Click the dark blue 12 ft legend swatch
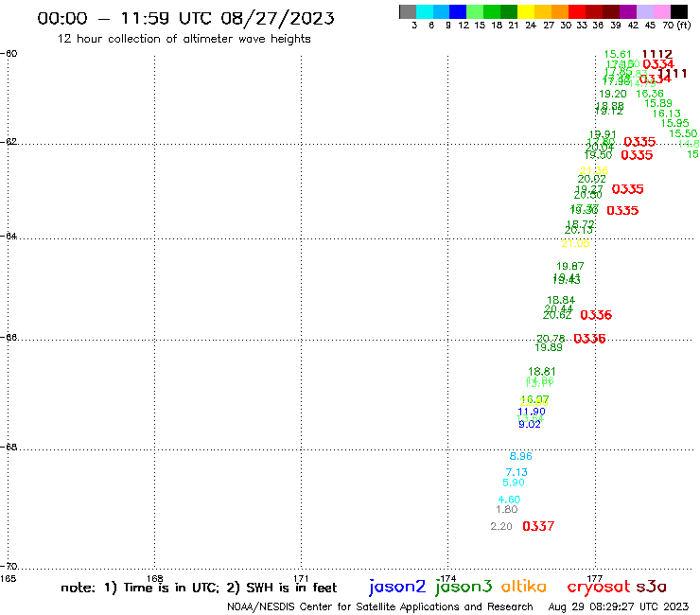 pyautogui.click(x=458, y=11)
